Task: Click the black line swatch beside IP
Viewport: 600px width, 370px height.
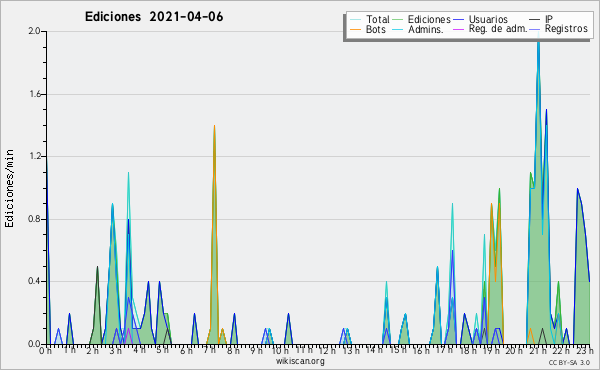Action: (535, 19)
